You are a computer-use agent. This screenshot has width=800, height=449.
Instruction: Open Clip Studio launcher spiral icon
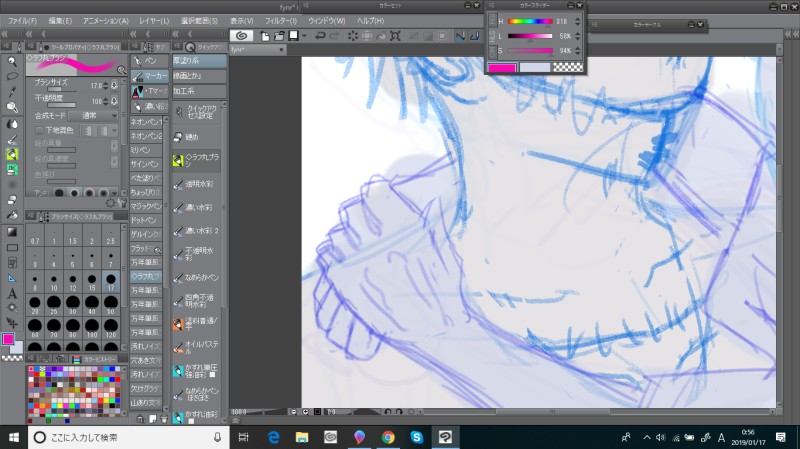pyautogui.click(x=241, y=36)
